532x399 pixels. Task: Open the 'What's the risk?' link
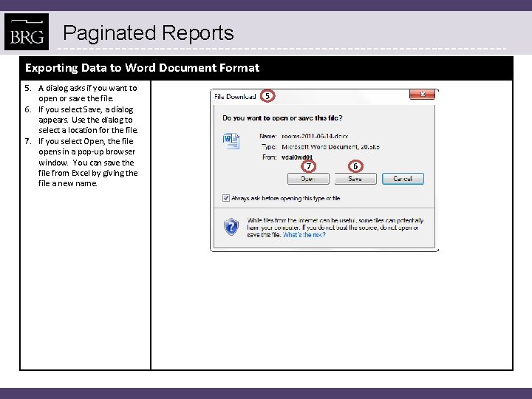click(x=304, y=235)
